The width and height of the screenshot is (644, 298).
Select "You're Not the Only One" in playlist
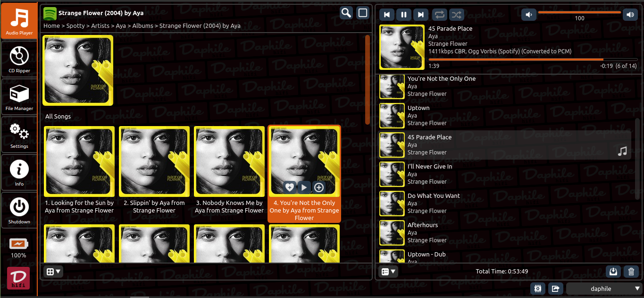(505, 86)
